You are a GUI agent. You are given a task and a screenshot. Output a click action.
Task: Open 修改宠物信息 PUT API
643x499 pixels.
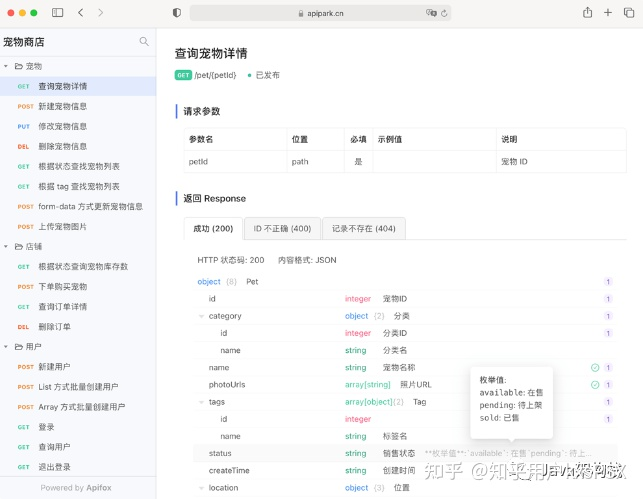tap(78, 126)
